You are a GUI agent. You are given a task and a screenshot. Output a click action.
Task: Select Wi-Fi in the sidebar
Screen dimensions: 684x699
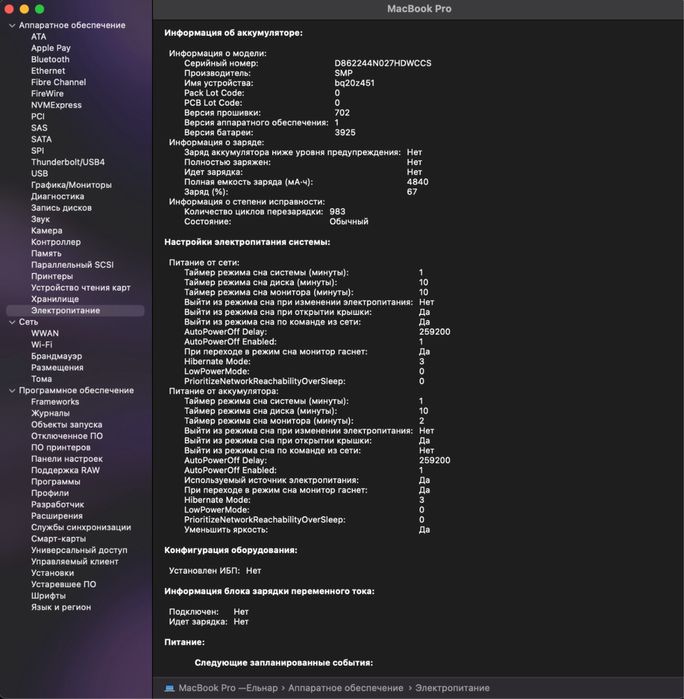pos(41,345)
